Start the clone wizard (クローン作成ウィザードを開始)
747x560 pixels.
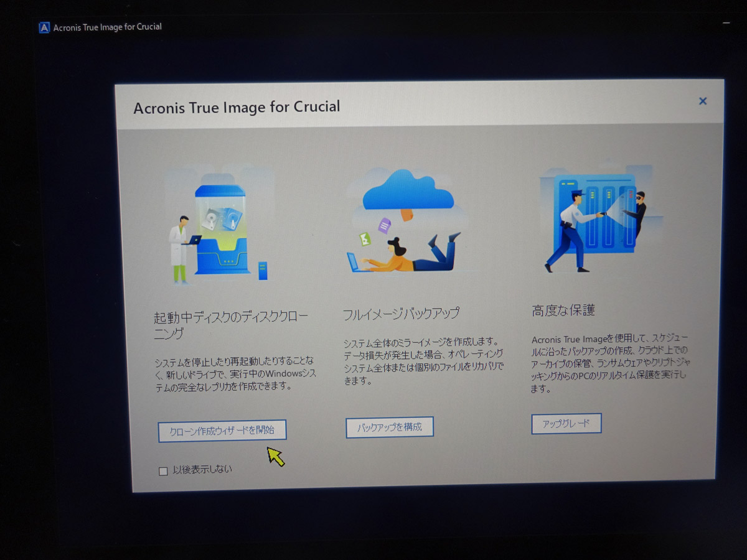tap(222, 430)
